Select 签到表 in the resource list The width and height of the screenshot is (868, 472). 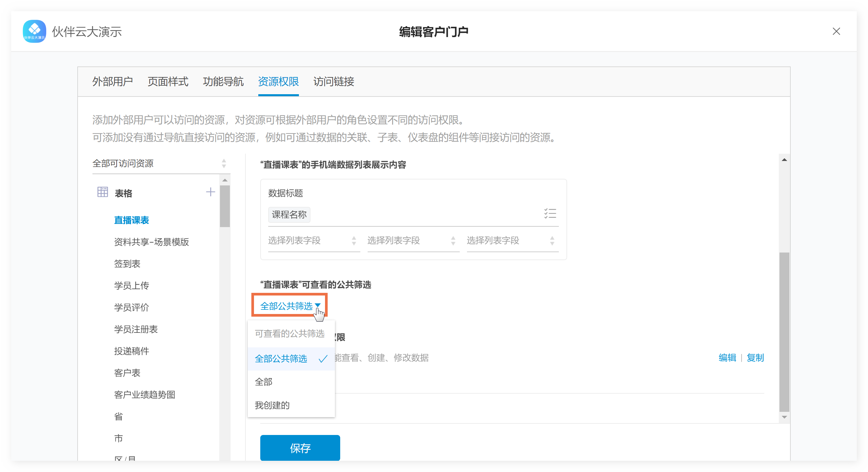coord(127,264)
